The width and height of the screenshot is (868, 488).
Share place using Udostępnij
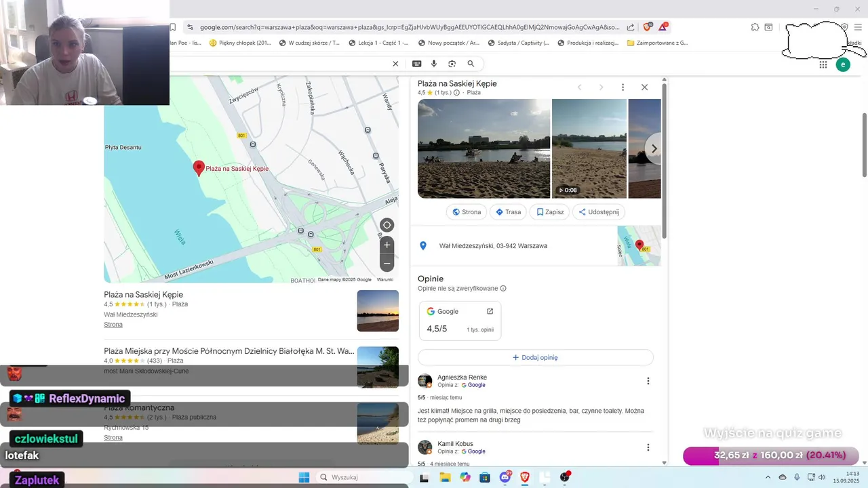[x=599, y=212]
